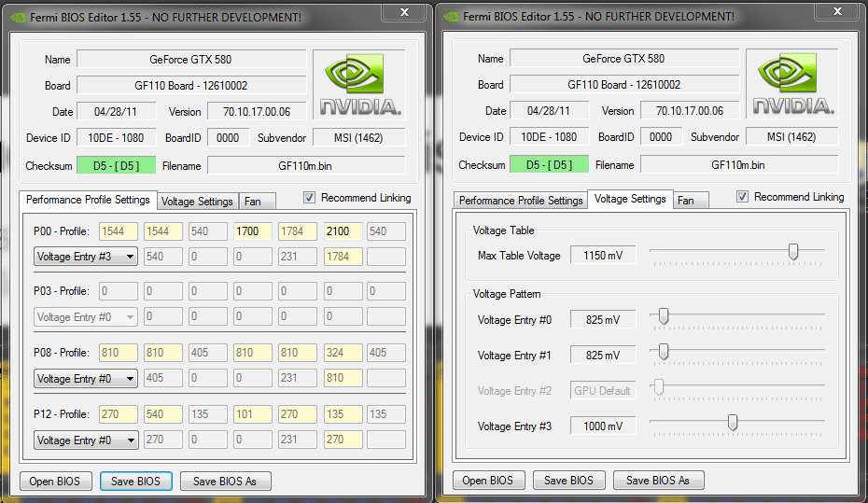The height and width of the screenshot is (503, 868).
Task: Open the Fan tab in left window
Action: pyautogui.click(x=257, y=202)
